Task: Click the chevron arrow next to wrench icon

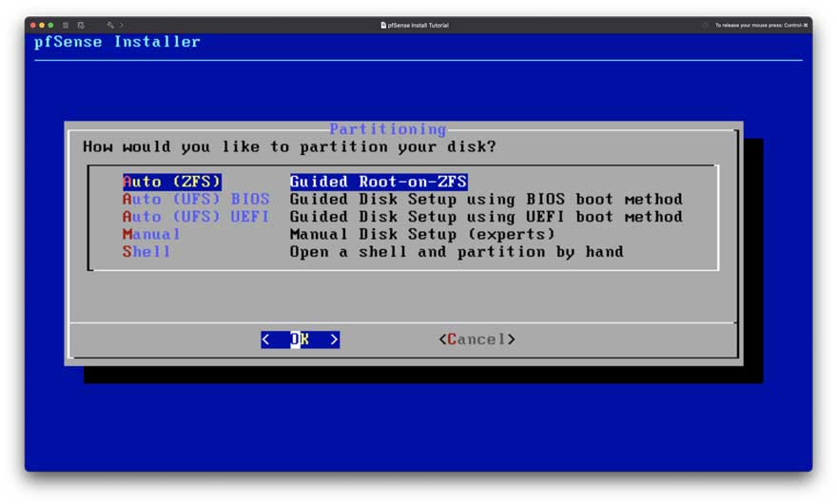Action: [122, 25]
